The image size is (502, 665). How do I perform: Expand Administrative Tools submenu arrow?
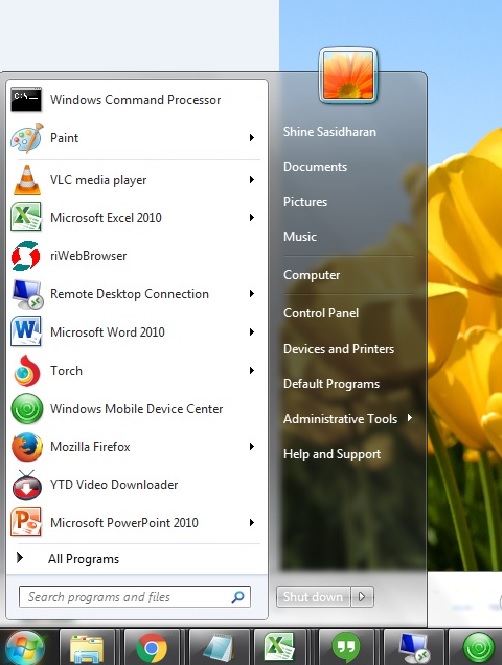(x=410, y=418)
